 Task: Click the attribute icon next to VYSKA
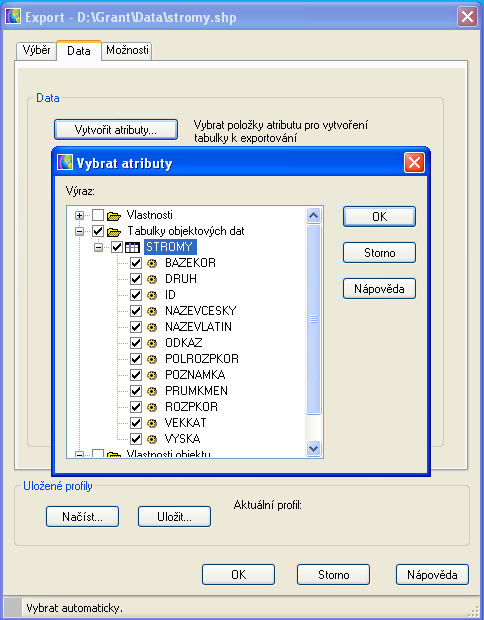[152, 439]
